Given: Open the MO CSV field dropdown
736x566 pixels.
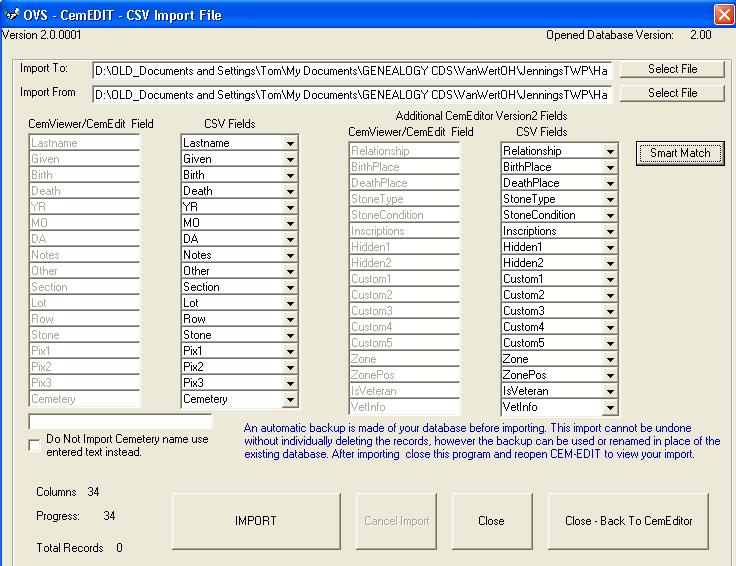Looking at the screenshot, I should [x=291, y=223].
